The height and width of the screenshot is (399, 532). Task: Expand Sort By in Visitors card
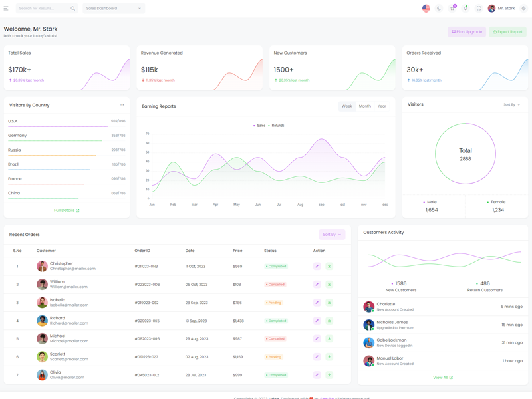point(511,105)
